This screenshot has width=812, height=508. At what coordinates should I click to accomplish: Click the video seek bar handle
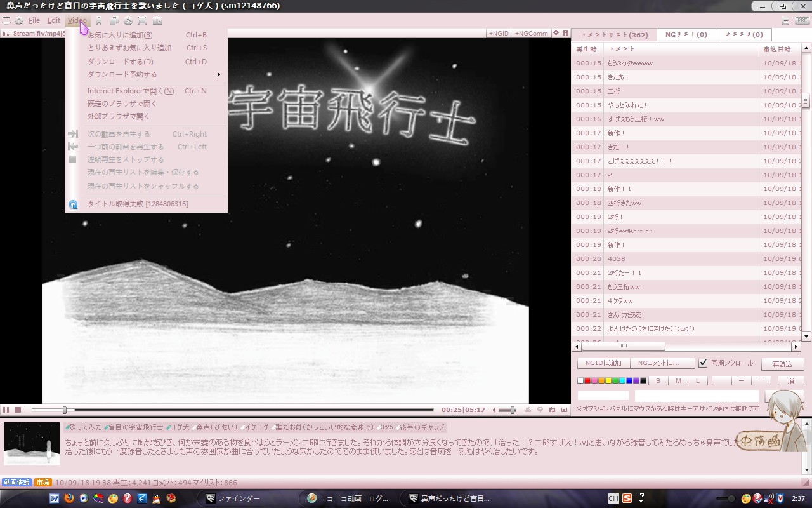(65, 410)
